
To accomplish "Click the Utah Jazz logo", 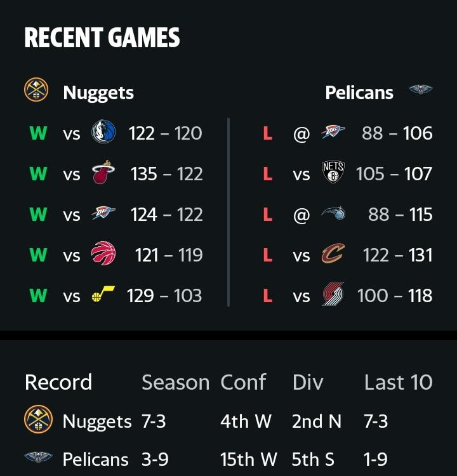I will coord(103,294).
